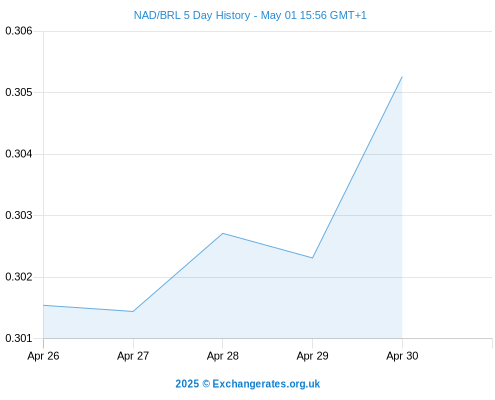Viewport: 495px width, 400px height.
Task: Open the Exchangerates.org.uk copyright link
Action: point(247,384)
